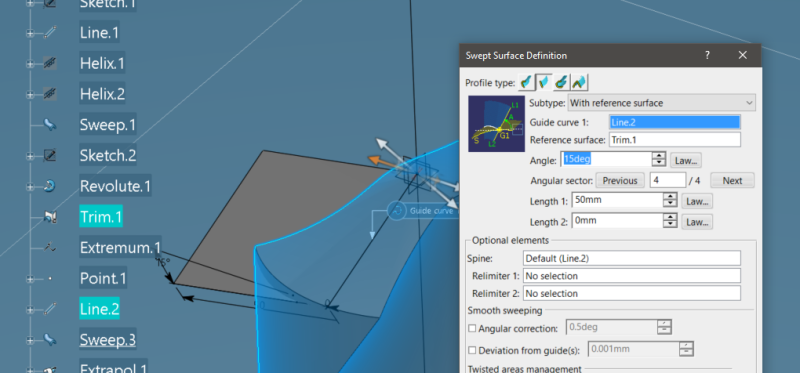800x373 pixels.
Task: Click the Helix.2 feature icon in tree
Action: [49, 94]
